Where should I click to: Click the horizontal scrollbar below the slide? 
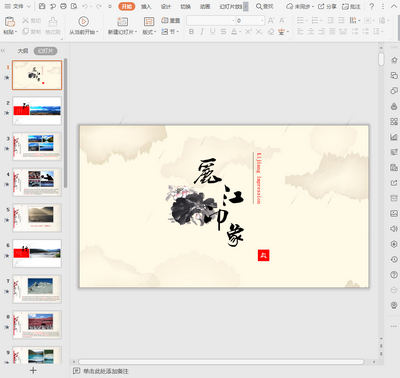point(221,362)
